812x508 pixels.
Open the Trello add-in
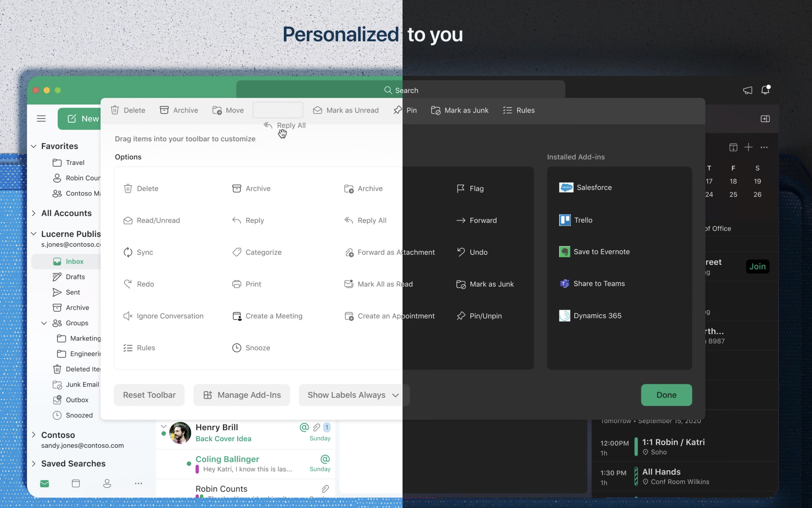[x=565, y=220]
